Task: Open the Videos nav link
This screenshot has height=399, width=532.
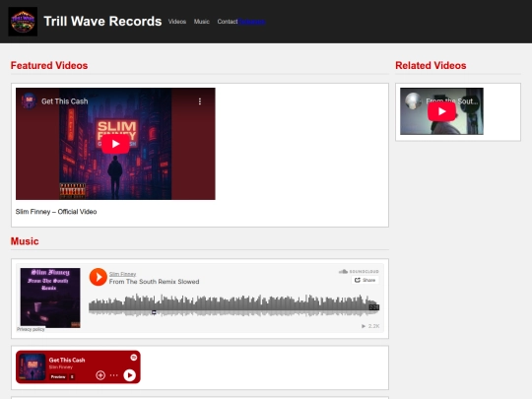Action: pyautogui.click(x=177, y=22)
